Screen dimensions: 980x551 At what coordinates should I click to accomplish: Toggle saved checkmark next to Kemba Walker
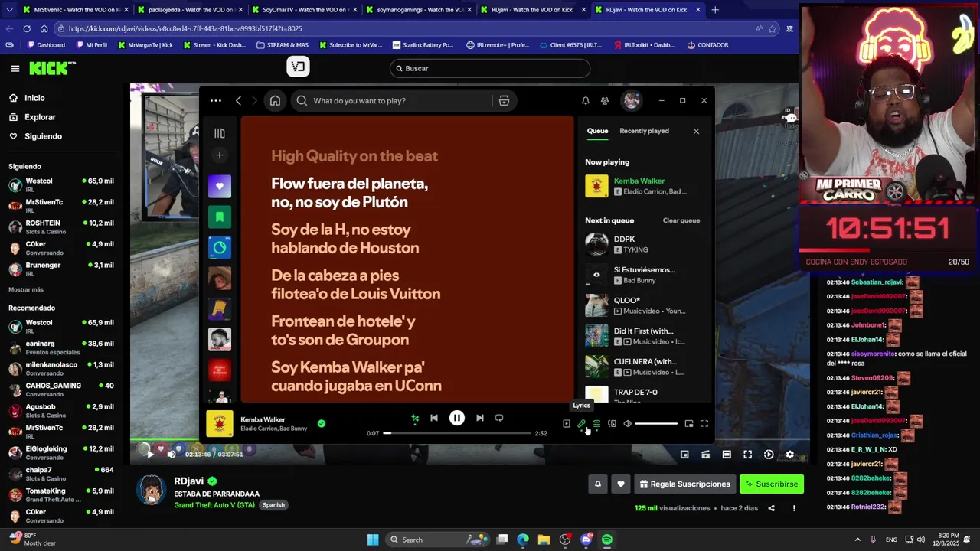(322, 423)
